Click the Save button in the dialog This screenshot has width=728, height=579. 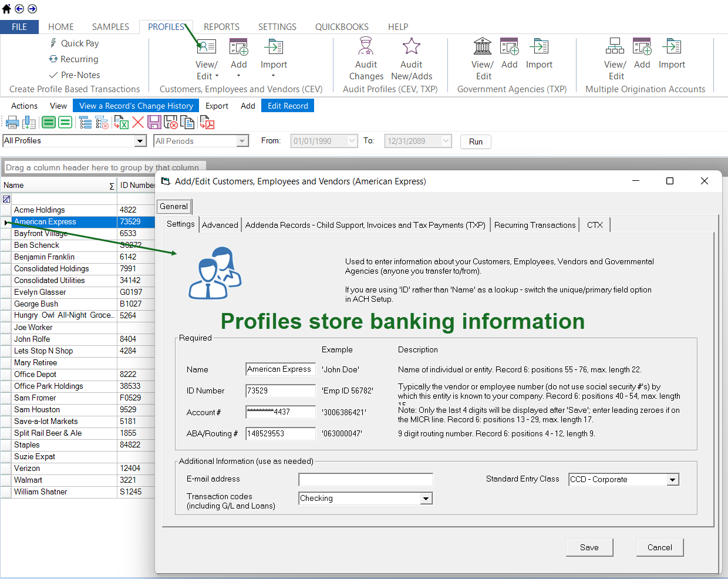click(589, 547)
